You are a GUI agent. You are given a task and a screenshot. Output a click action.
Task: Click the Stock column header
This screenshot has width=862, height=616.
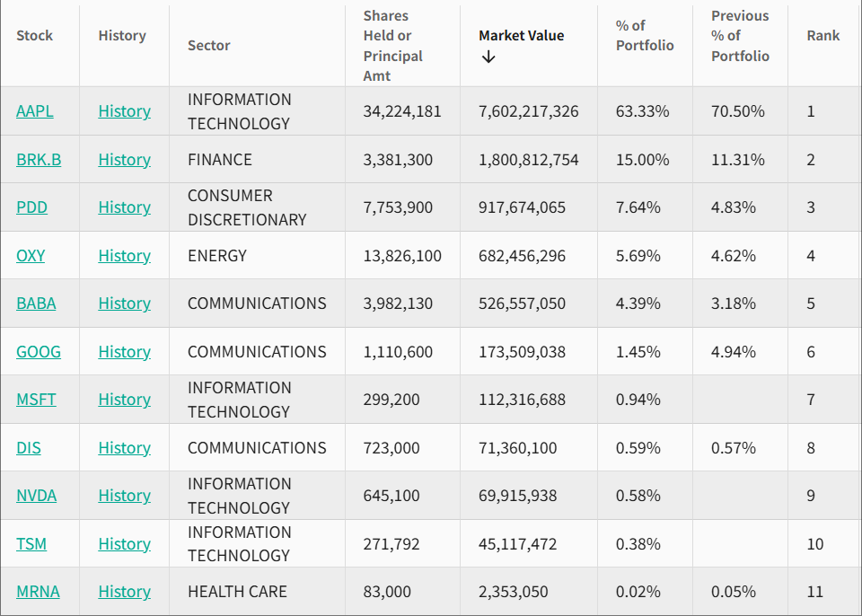34,36
